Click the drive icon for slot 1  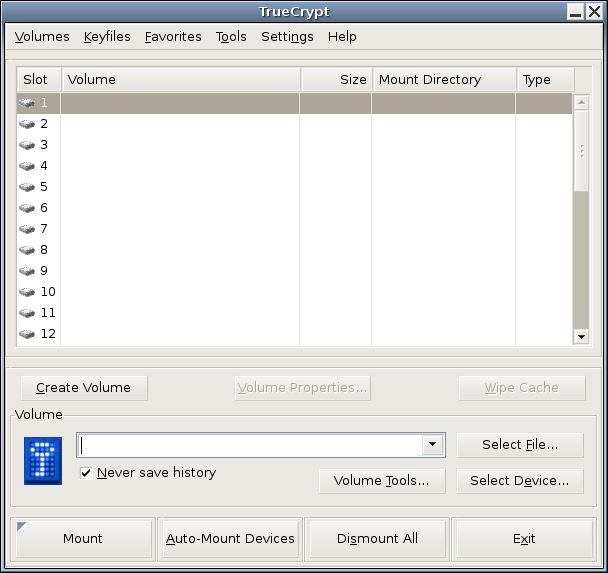(x=27, y=103)
